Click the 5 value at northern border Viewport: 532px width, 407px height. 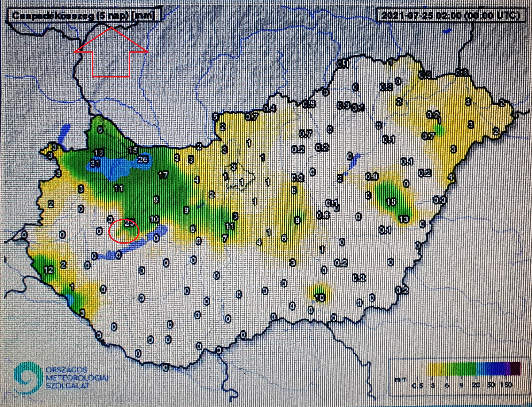(x=215, y=117)
